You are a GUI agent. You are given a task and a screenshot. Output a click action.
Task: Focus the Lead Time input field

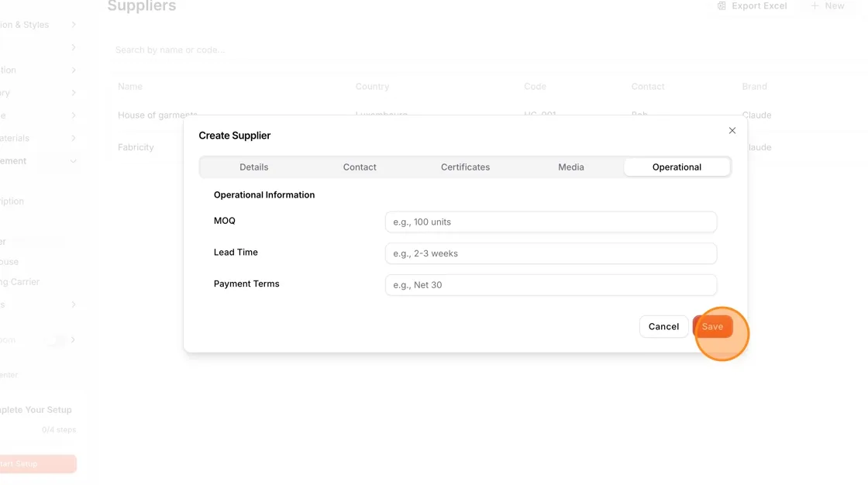pyautogui.click(x=551, y=253)
